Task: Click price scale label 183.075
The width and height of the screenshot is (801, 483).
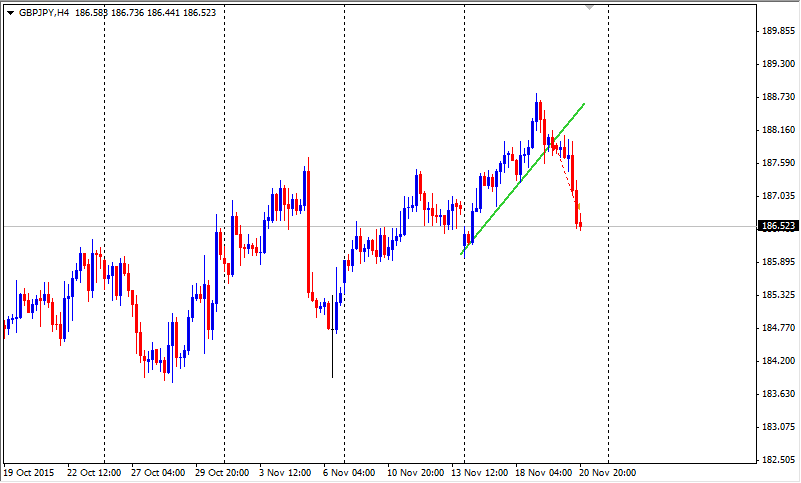Action: (779, 427)
